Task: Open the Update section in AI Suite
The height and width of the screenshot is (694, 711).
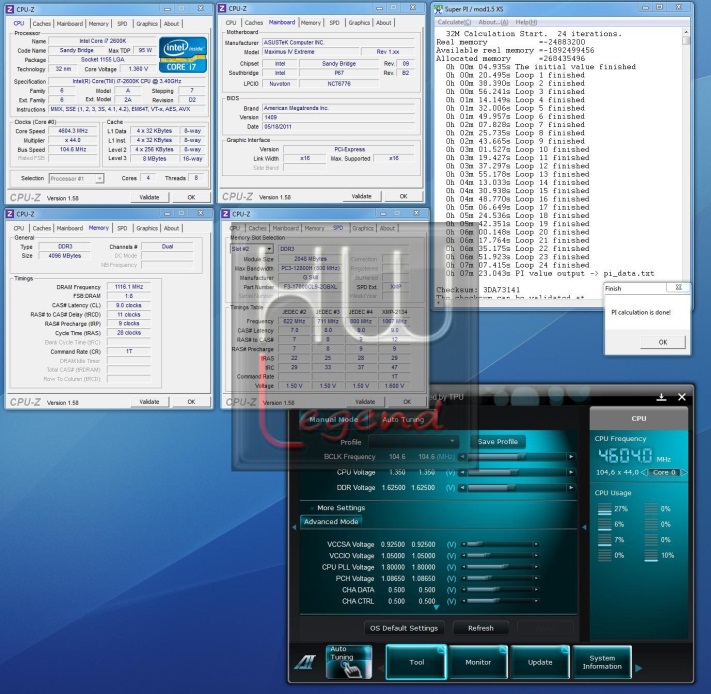Action: pos(540,662)
